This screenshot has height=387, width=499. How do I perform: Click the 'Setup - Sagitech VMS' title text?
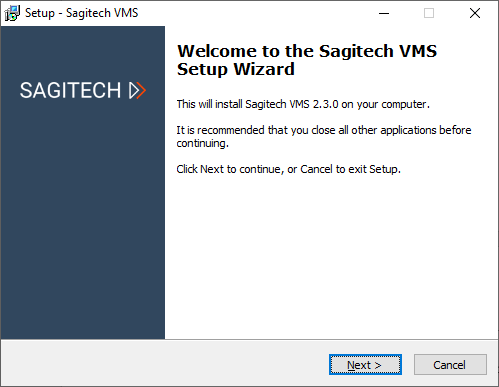coord(82,13)
